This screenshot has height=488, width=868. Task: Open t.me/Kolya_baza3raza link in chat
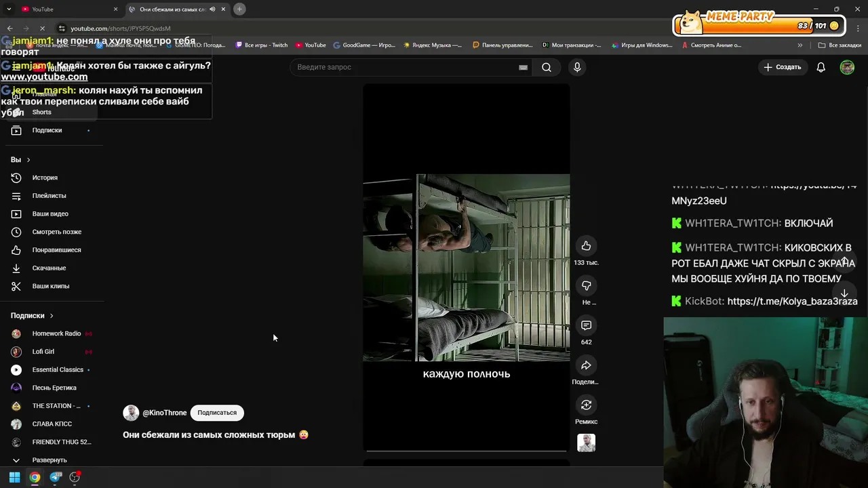point(792,301)
